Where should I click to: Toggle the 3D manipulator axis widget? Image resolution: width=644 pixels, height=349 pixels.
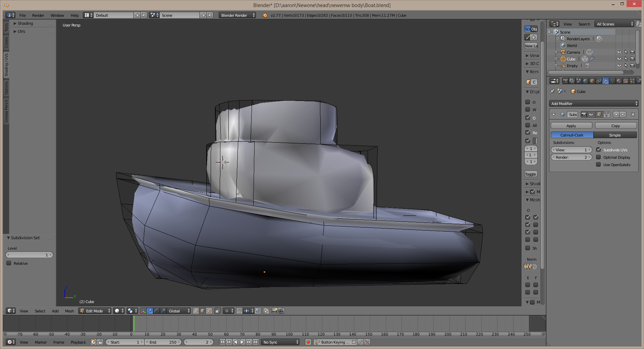(x=143, y=311)
